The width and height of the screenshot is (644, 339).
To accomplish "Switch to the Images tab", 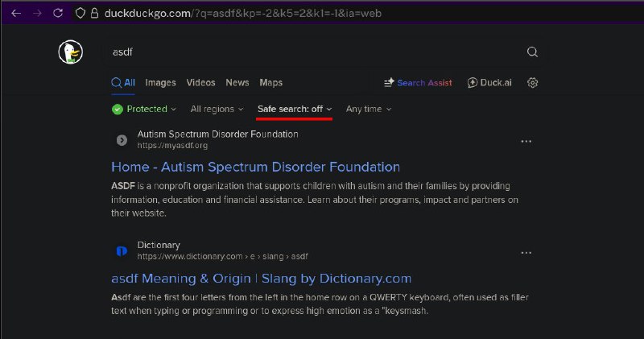I will (160, 83).
